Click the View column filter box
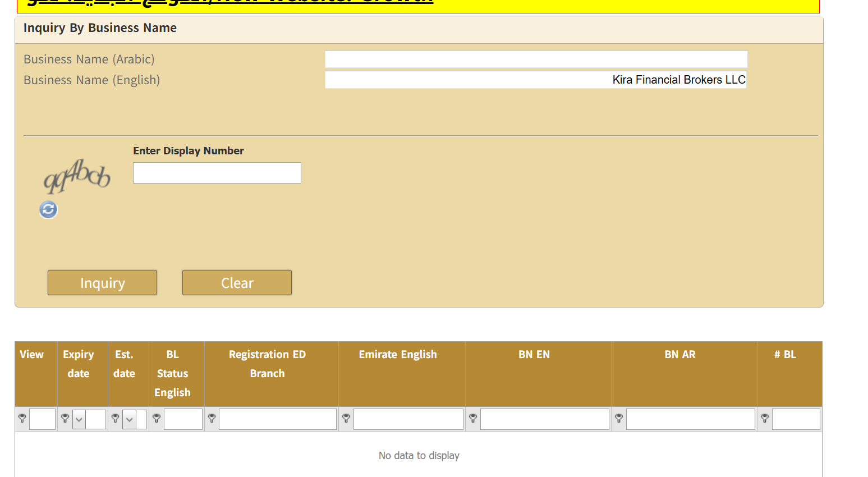This screenshot has width=868, height=477. pos(42,419)
